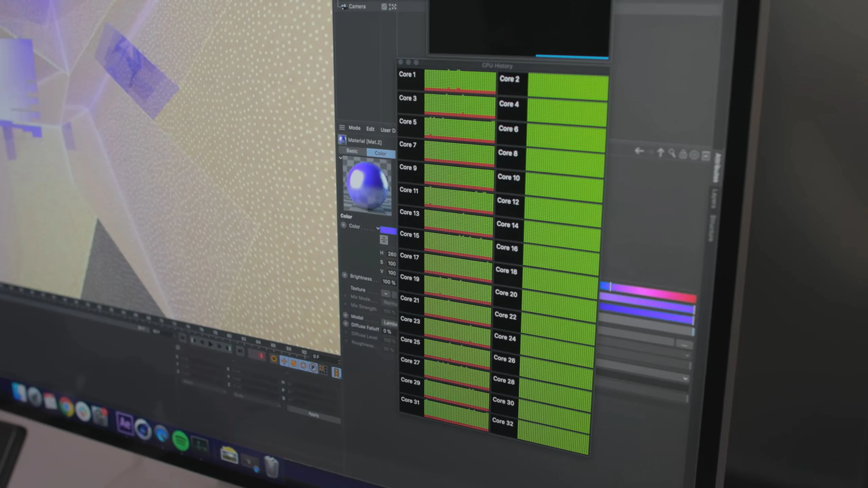Open After Effects from the Dock
Image resolution: width=868 pixels, height=488 pixels.
[124, 423]
